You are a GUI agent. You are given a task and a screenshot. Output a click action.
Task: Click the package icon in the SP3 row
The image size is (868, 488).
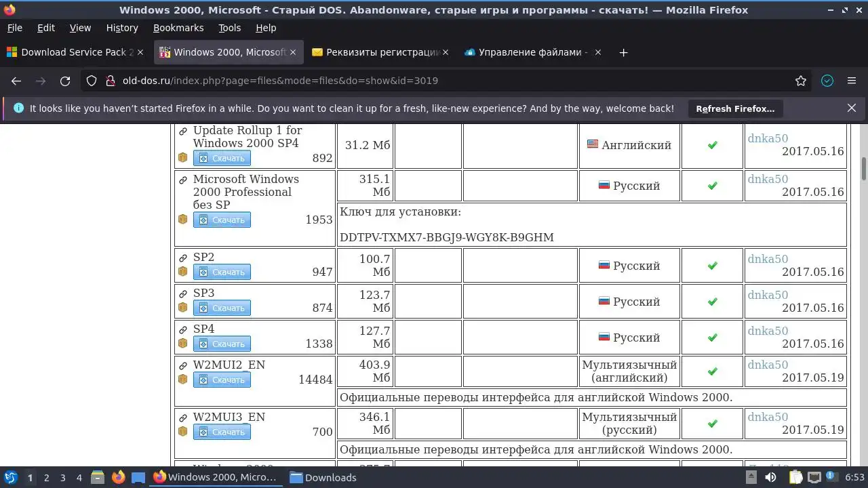pyautogui.click(x=182, y=307)
